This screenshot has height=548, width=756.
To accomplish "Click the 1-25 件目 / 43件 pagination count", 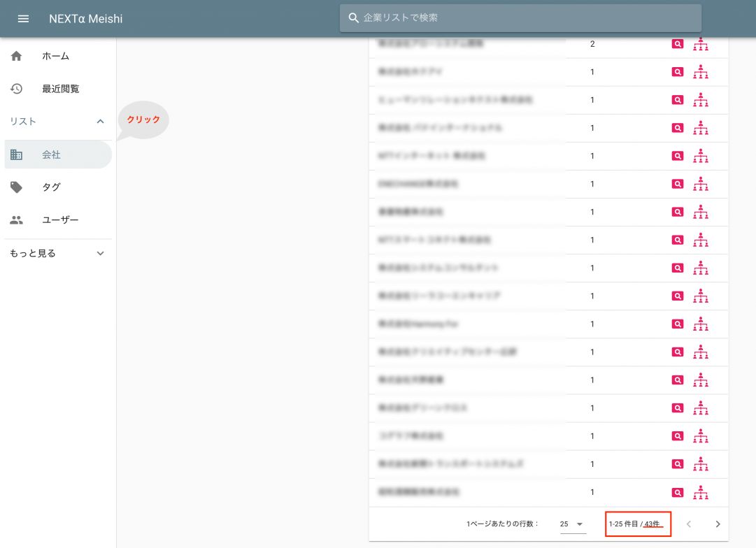I will coord(637,524).
